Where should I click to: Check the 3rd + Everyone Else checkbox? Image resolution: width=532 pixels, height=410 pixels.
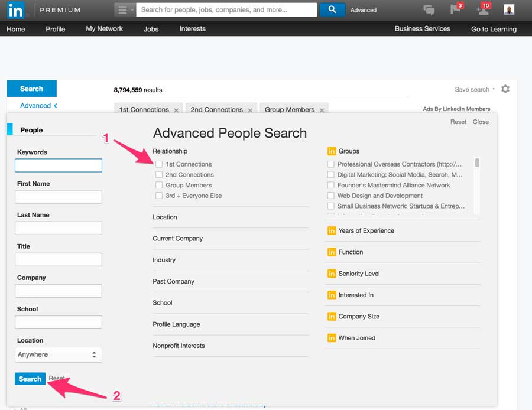pyautogui.click(x=159, y=196)
